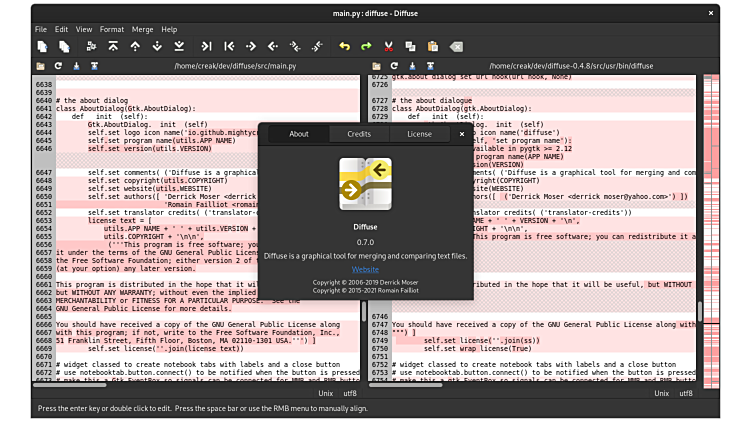
Task: Jump to the last difference
Action: click(x=179, y=46)
